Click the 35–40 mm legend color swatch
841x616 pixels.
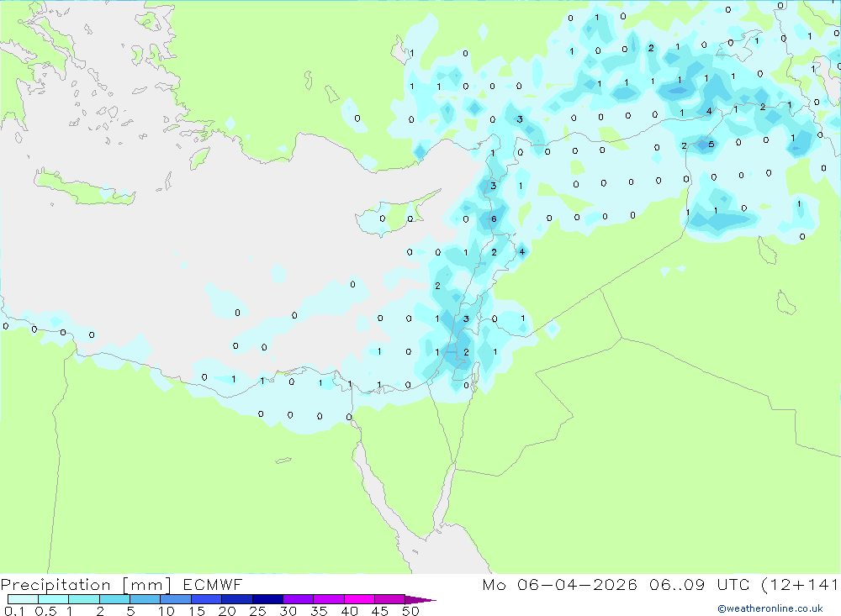coord(329,599)
